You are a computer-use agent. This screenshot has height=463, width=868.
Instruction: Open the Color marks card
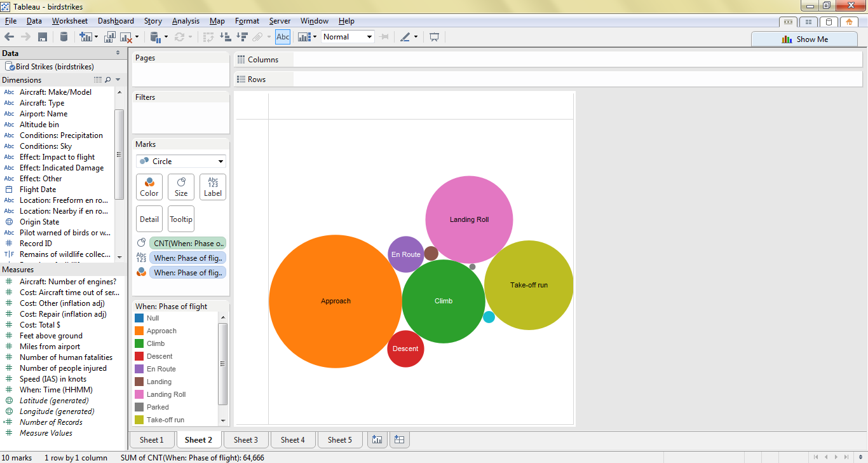(149, 187)
